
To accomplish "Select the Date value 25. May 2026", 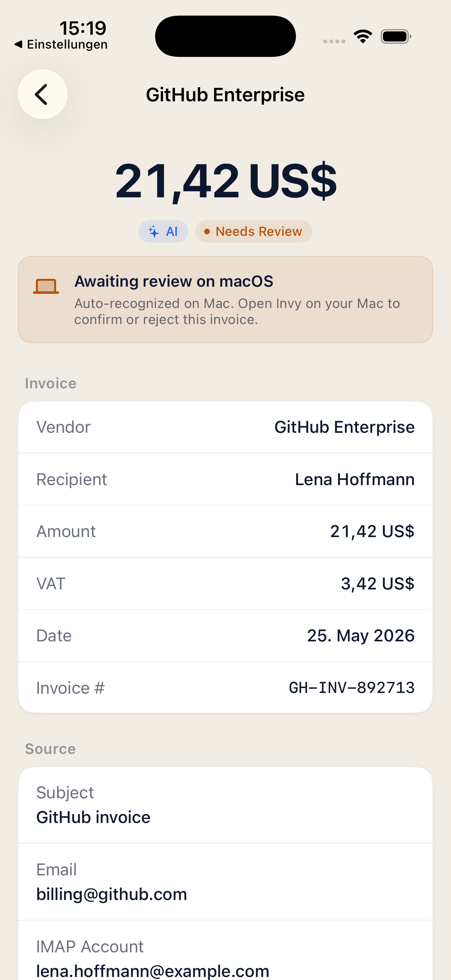I will (361, 636).
